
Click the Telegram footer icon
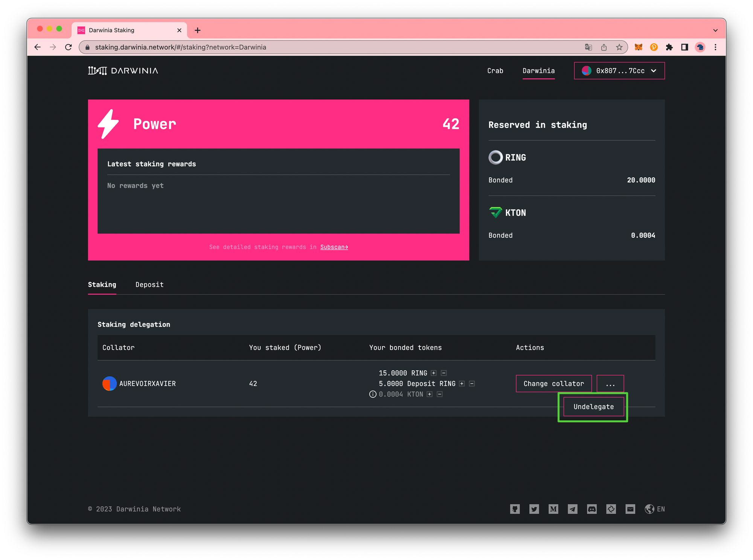click(x=572, y=509)
